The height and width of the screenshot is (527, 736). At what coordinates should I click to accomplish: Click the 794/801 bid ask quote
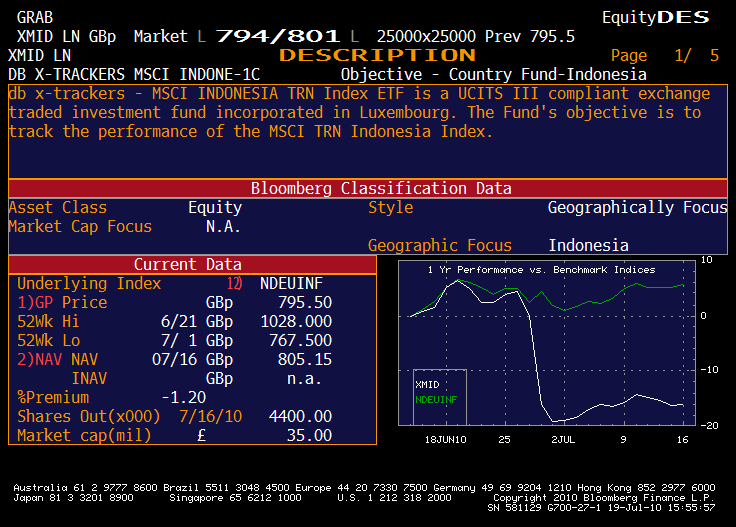coord(277,36)
